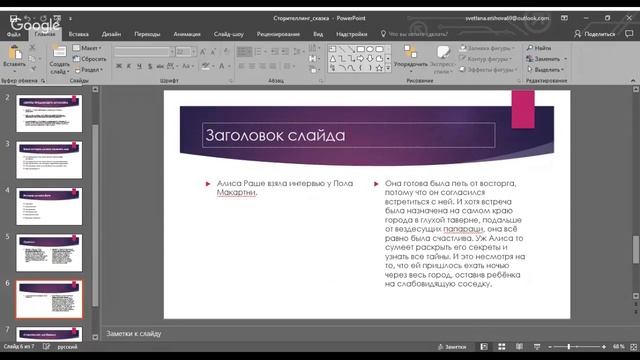Open the Вставка ribbon tab
This screenshot has height=360, width=640.
click(78, 34)
